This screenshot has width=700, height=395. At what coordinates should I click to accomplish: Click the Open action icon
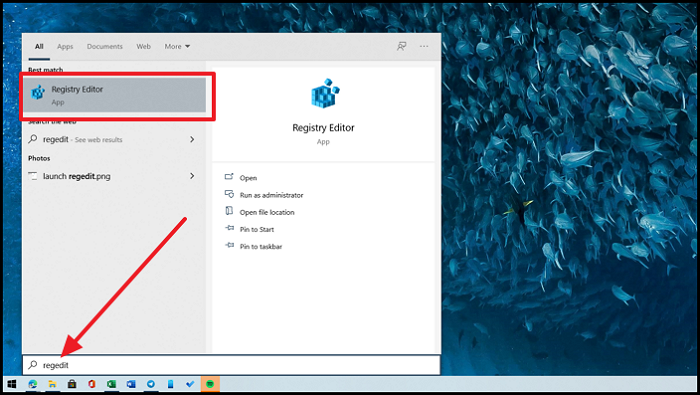coord(229,177)
